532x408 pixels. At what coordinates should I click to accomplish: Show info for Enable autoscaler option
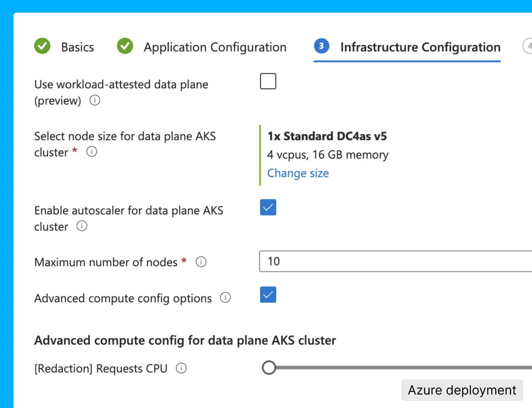82,226
